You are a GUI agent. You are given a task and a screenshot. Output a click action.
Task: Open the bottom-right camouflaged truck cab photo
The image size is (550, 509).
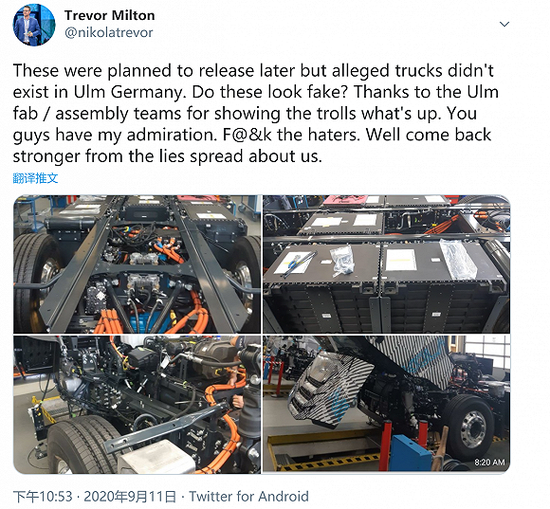click(x=387, y=404)
